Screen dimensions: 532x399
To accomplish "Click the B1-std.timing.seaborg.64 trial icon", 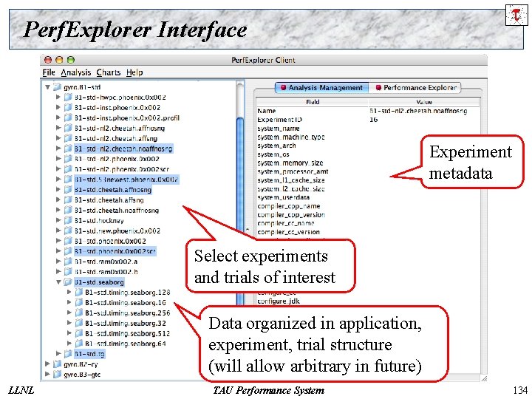I will [x=79, y=344].
